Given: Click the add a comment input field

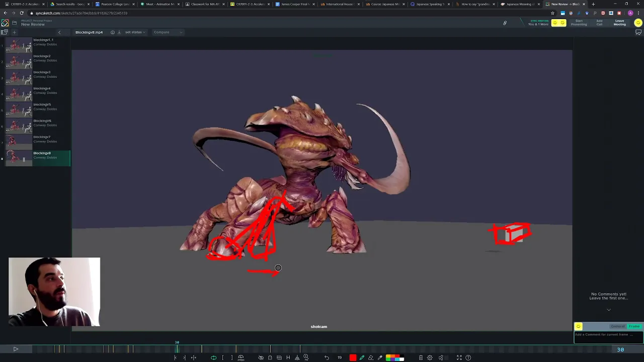Looking at the screenshot, I should coord(608,337).
